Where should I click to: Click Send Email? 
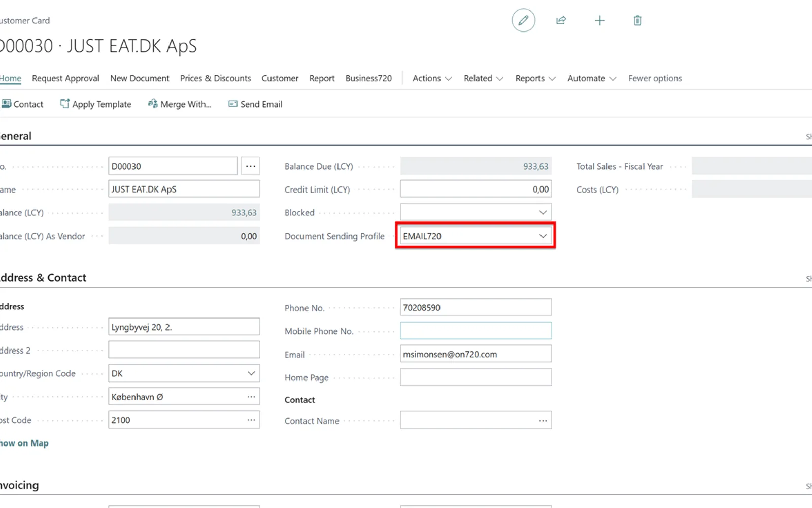[x=255, y=104]
